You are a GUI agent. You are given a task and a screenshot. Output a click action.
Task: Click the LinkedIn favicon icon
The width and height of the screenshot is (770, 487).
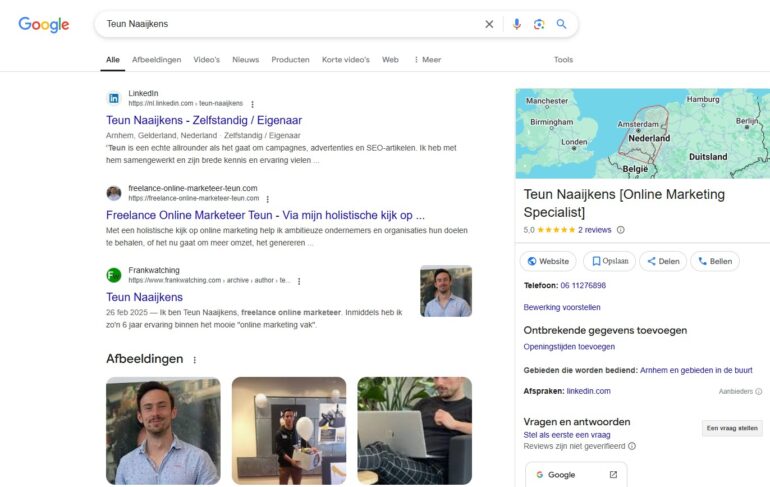pyautogui.click(x=113, y=98)
